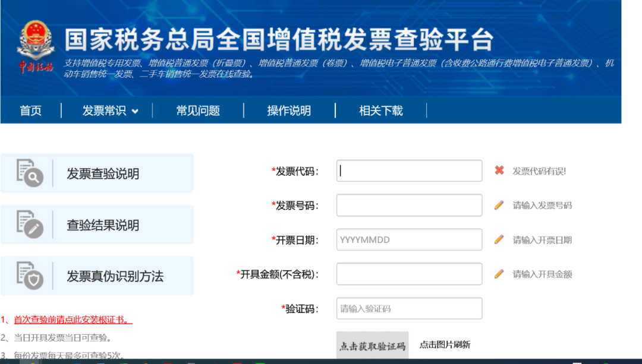Focus the 开具金额(不含税) input field

click(x=410, y=274)
